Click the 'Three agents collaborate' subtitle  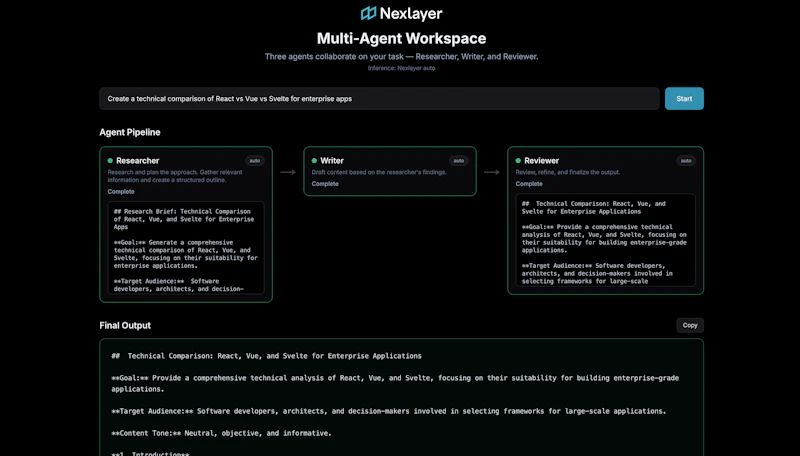[402, 57]
